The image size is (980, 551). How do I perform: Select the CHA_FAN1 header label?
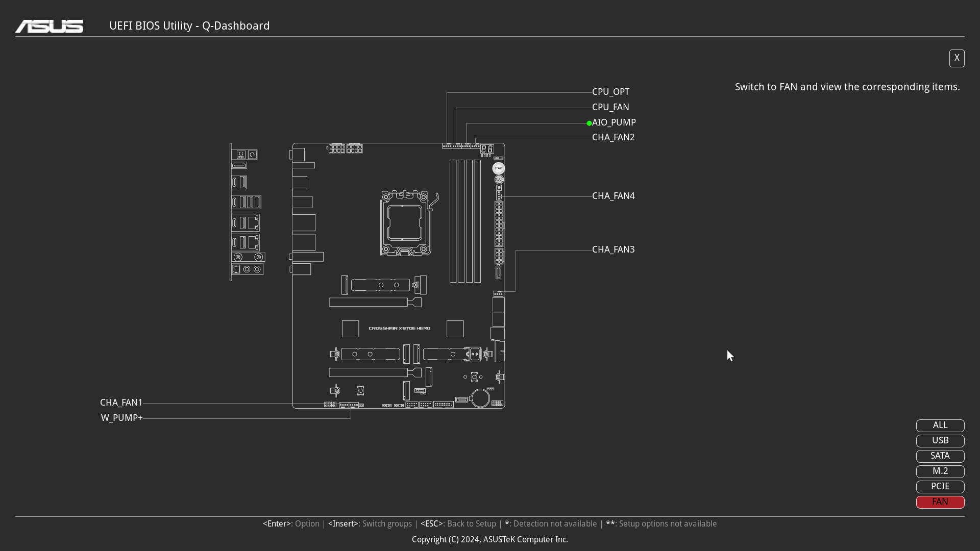pyautogui.click(x=121, y=403)
